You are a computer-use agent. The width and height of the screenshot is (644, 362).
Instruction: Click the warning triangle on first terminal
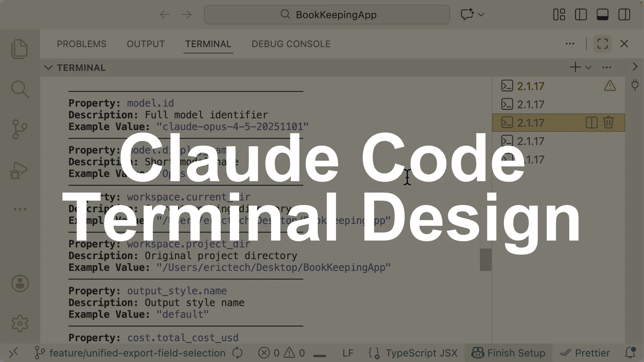610,86
